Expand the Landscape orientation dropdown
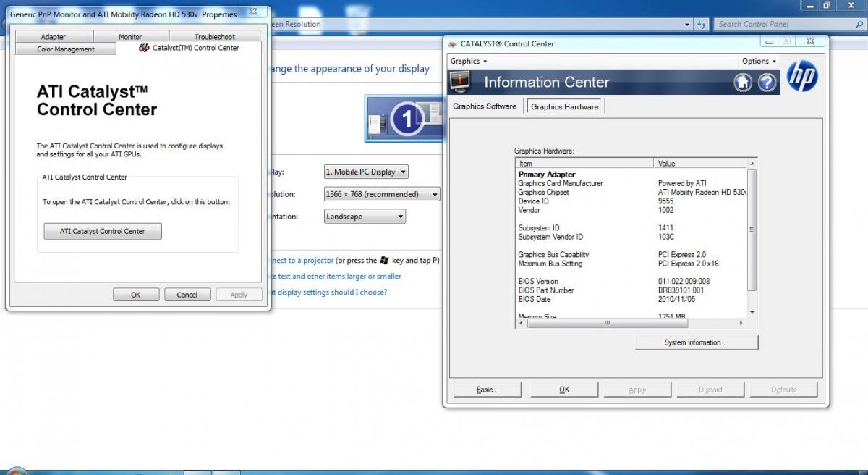Screen dimensions: 868x475 365,217
